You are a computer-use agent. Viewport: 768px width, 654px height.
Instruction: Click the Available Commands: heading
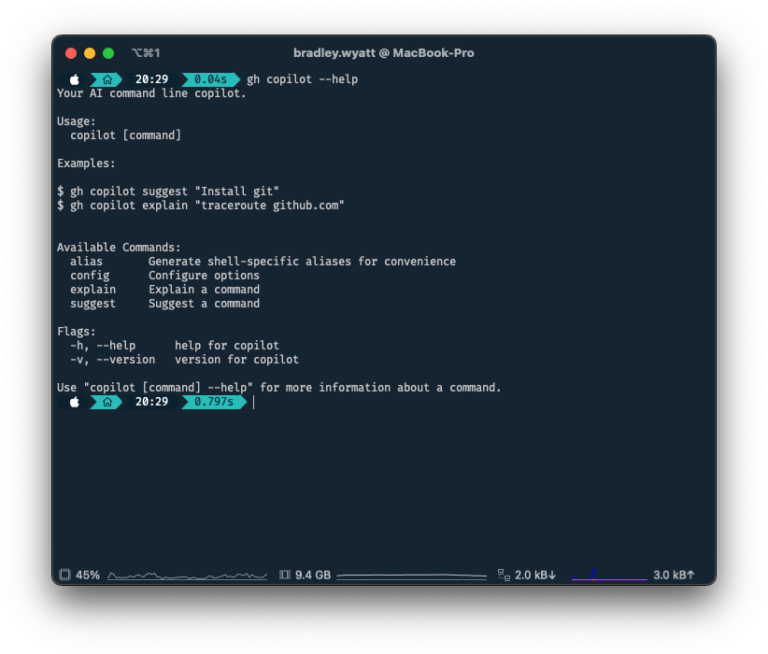[119, 247]
